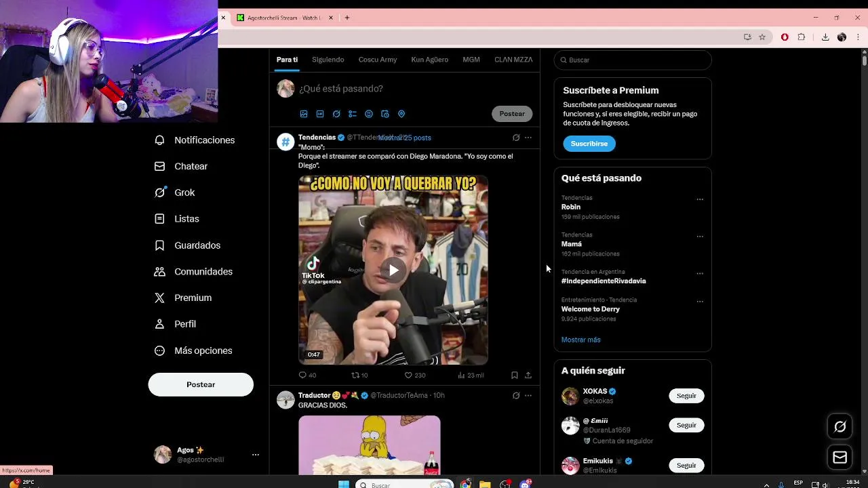Use Grok icon in post composer
868x488 pixels.
coord(336,114)
